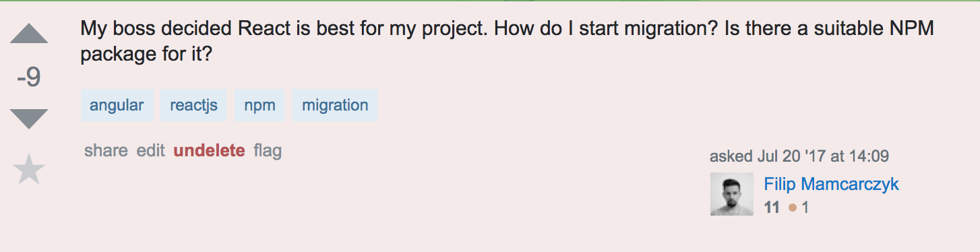Flag this question
Image resolution: width=980 pixels, height=252 pixels.
(x=268, y=150)
